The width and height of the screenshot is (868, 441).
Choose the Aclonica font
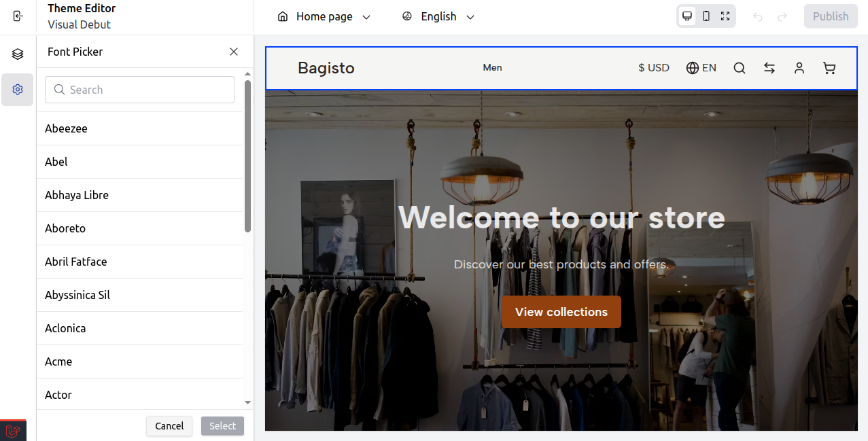tap(139, 328)
